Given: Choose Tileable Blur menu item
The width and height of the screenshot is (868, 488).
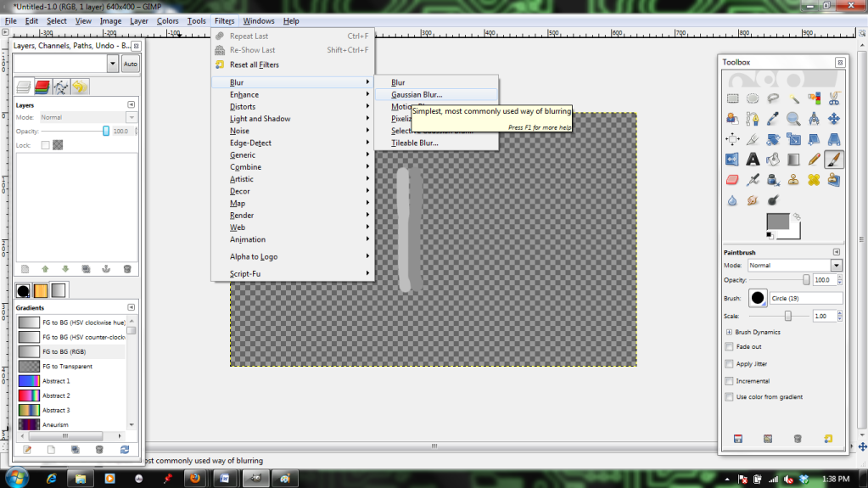Looking at the screenshot, I should coord(436,143).
